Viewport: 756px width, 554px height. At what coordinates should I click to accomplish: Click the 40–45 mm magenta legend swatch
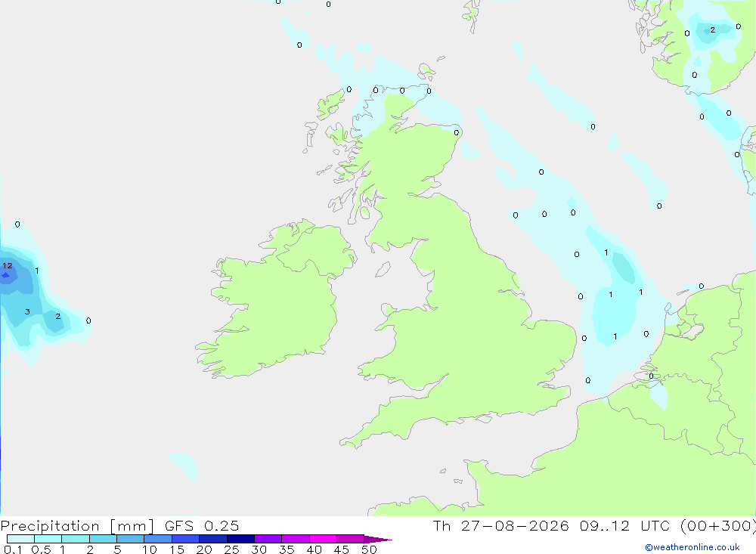323,539
